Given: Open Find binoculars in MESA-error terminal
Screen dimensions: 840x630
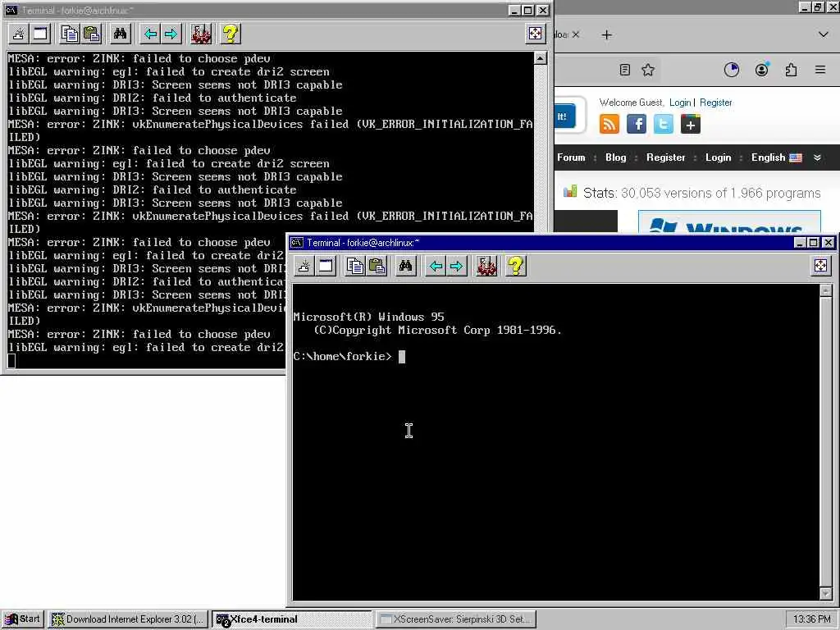Looking at the screenshot, I should point(120,34).
